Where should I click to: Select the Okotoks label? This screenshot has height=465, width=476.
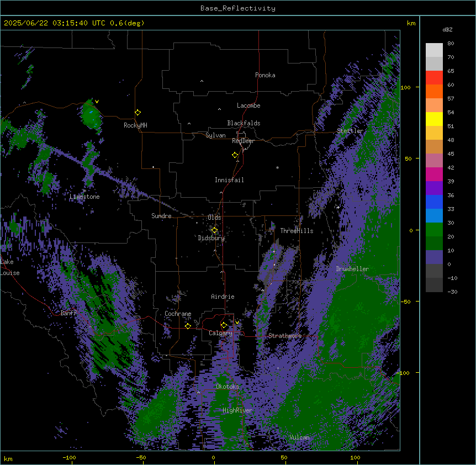pyautogui.click(x=228, y=387)
